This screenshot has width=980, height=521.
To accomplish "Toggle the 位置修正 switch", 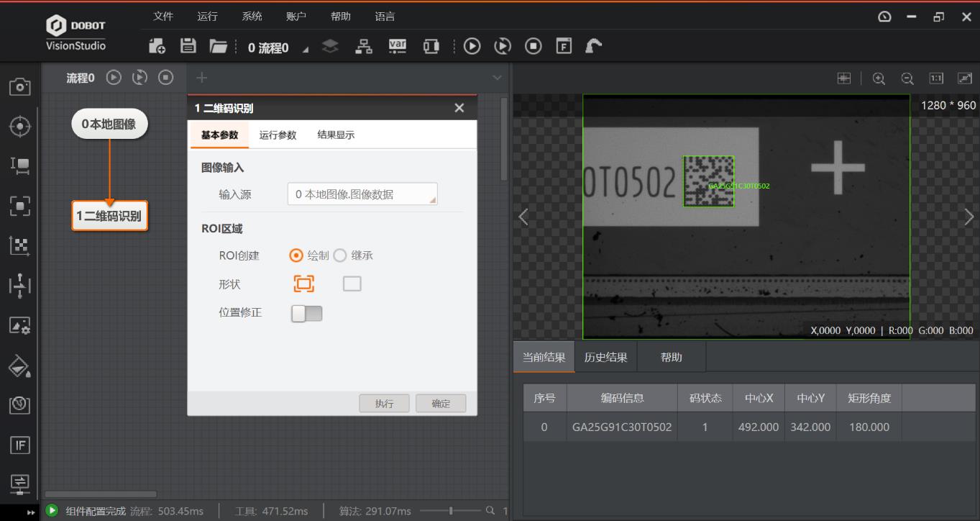I will pyautogui.click(x=307, y=313).
